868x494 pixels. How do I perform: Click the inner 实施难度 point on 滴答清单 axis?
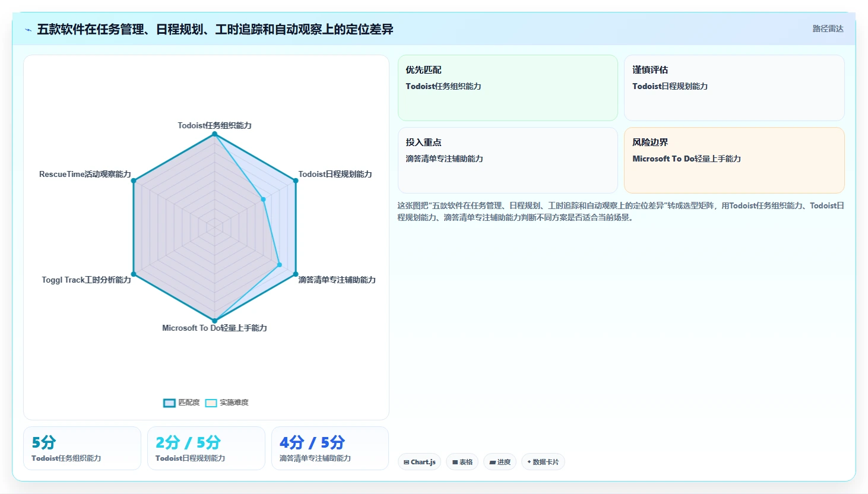(x=279, y=265)
